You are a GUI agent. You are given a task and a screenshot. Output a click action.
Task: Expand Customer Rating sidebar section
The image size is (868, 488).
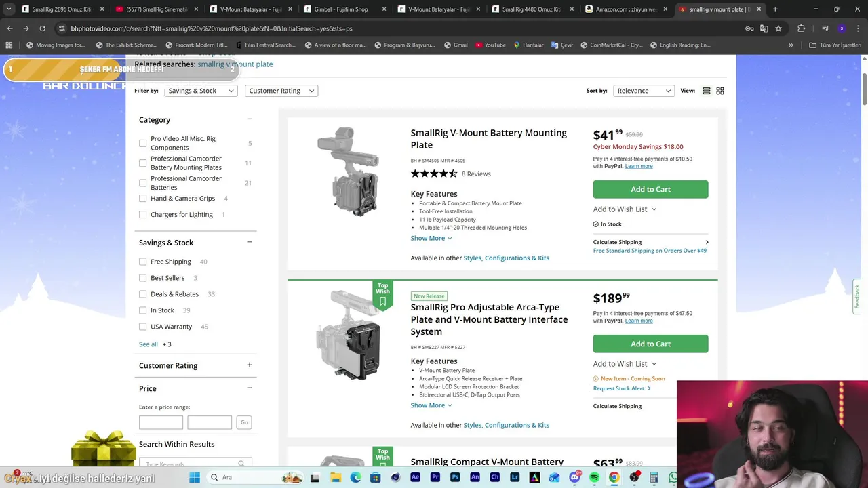(249, 365)
